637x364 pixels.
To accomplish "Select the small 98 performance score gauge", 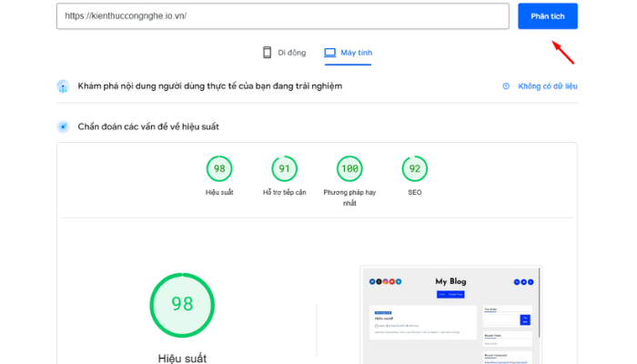I will tap(218, 168).
